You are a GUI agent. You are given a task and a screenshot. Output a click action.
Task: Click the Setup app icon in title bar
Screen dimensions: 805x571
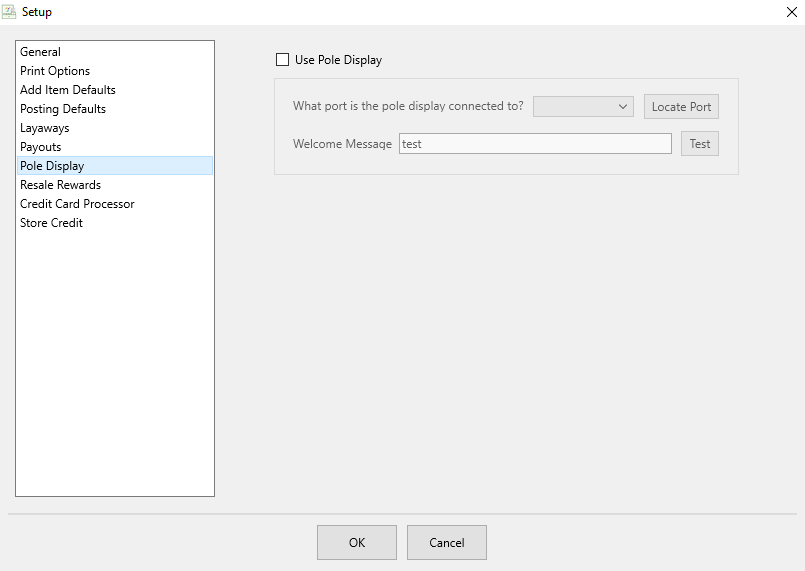tap(9, 11)
